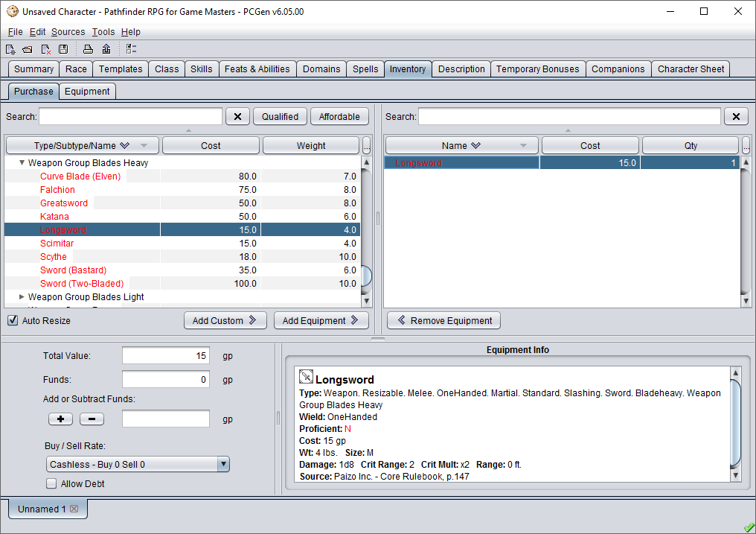Switch to the Class tab
Screen dimensions: 756x534
click(x=167, y=69)
